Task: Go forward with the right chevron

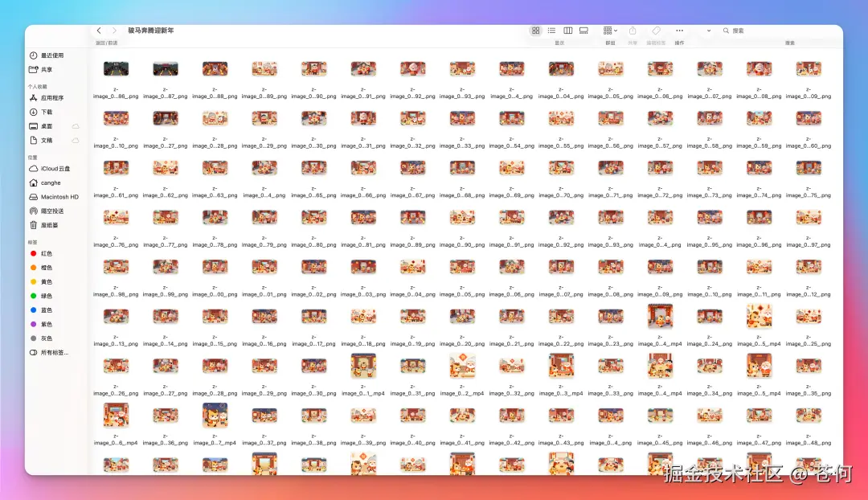Action: tap(114, 31)
